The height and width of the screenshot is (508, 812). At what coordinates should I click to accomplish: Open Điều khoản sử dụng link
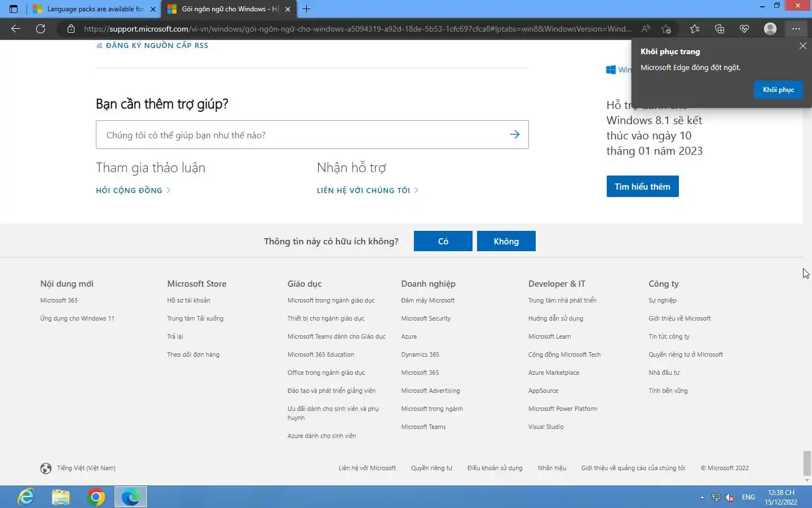(495, 468)
